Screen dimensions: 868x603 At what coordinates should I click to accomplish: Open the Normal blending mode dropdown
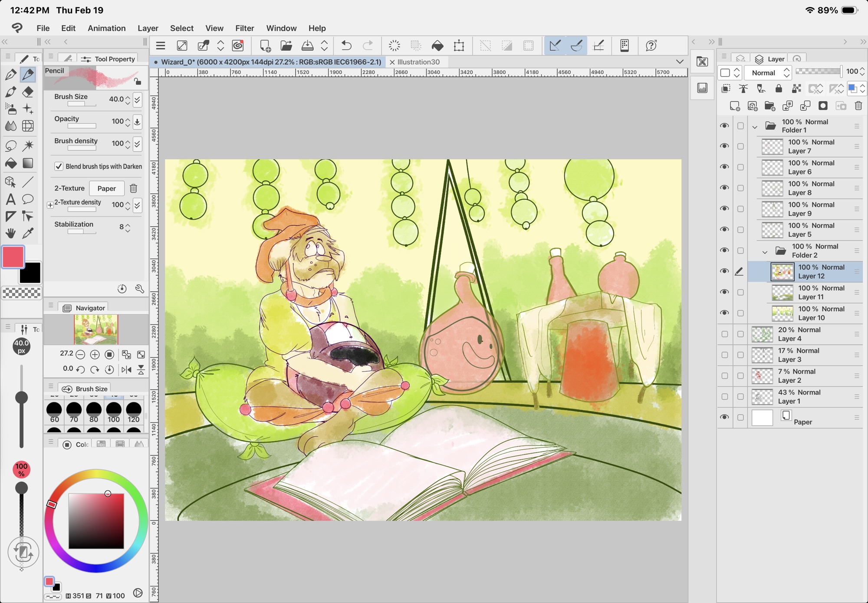click(x=768, y=72)
